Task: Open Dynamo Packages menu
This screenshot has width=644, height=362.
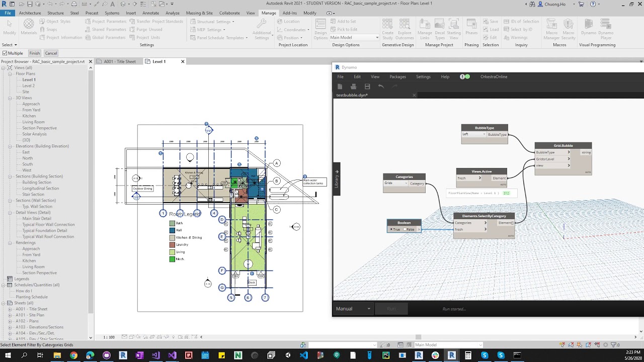Action: click(x=397, y=77)
